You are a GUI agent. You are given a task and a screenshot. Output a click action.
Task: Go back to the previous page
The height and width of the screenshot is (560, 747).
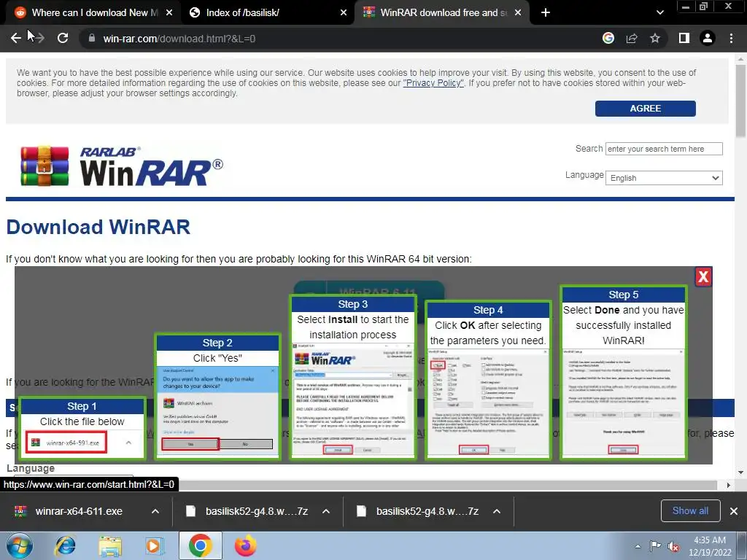[15, 38]
